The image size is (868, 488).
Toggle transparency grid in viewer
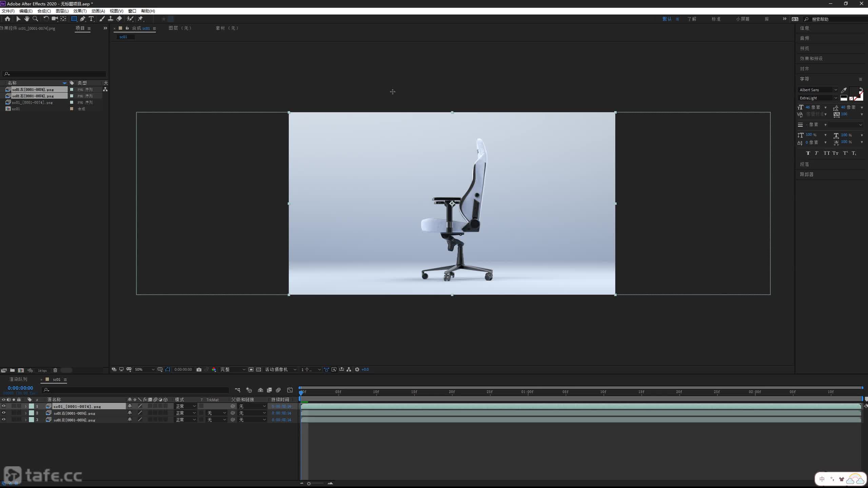click(258, 369)
